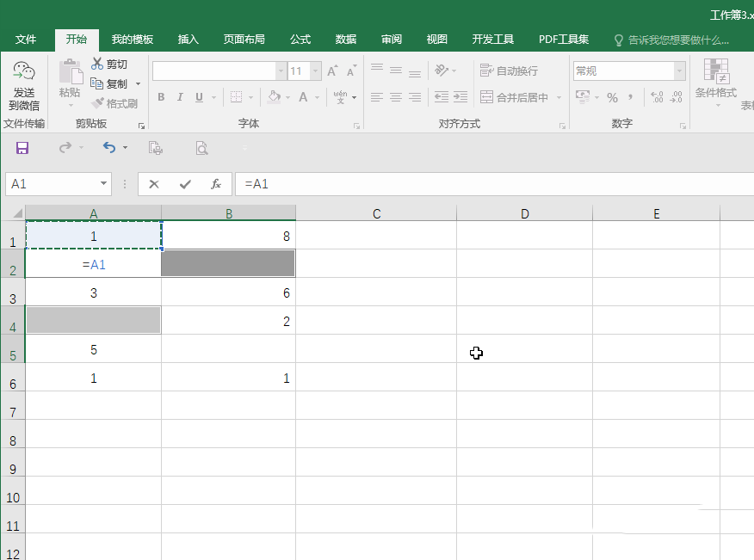Align text to middle of cell

click(396, 71)
